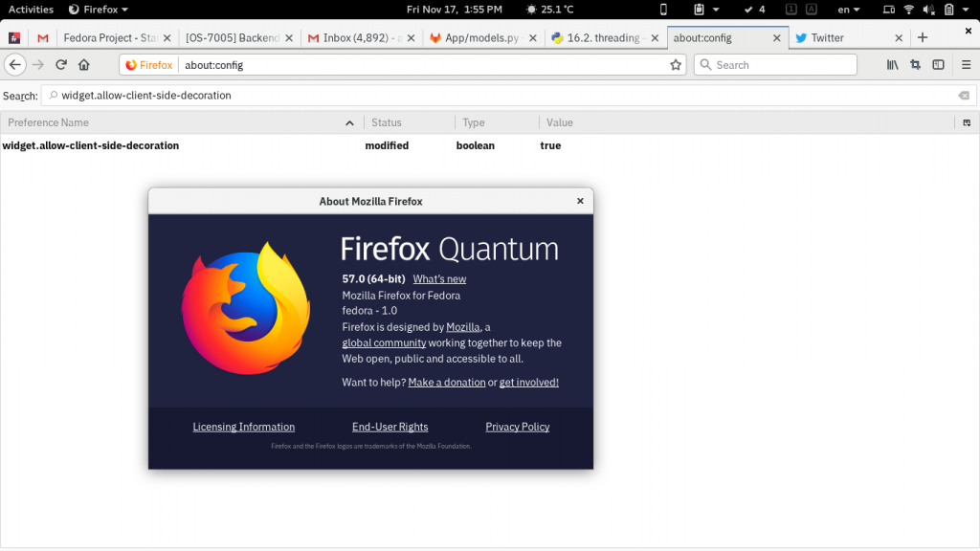Click the Make a donation link

coord(447,383)
